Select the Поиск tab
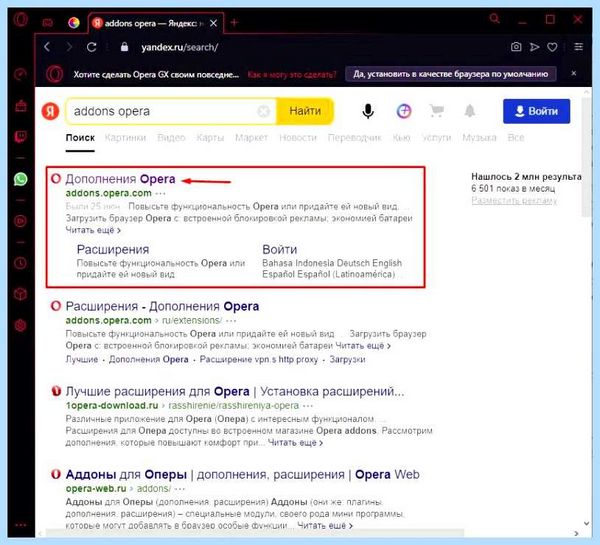600x545 pixels. pyautogui.click(x=80, y=137)
